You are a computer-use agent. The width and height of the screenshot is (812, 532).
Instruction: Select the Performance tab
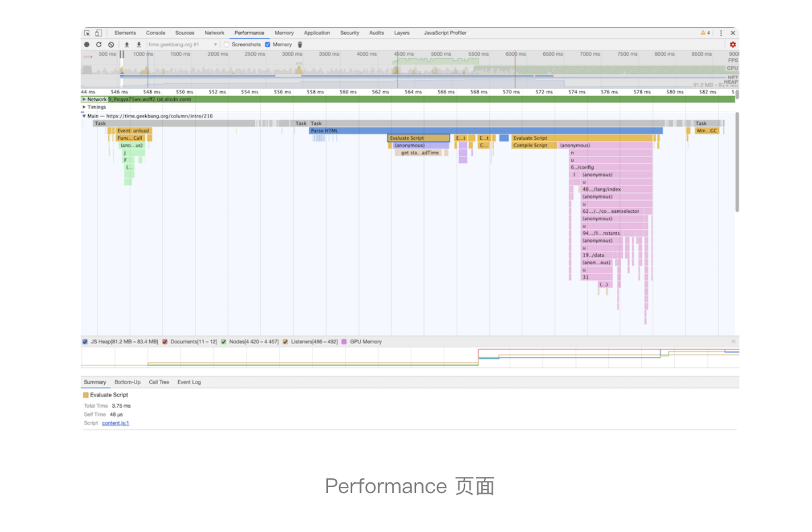click(x=249, y=33)
